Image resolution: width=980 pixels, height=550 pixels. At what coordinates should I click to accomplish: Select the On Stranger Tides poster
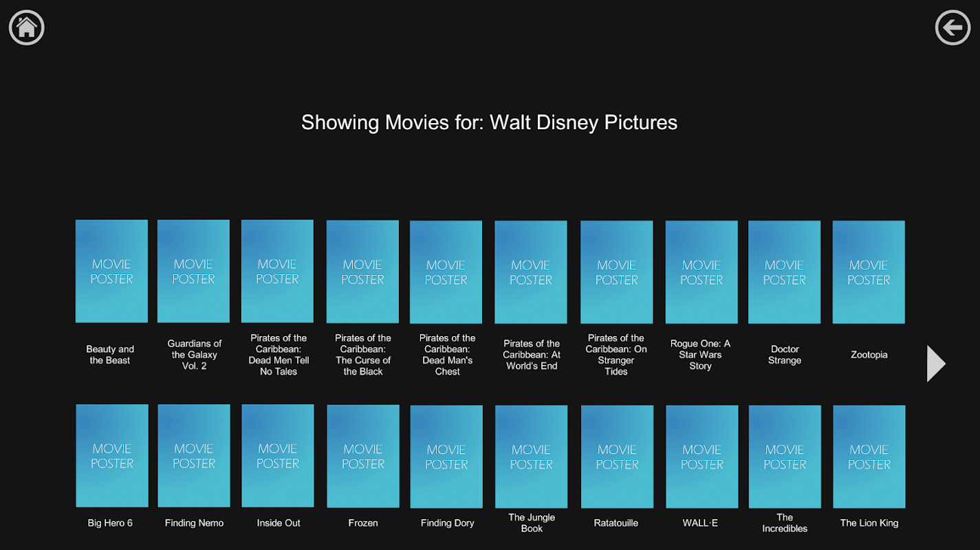coord(617,272)
